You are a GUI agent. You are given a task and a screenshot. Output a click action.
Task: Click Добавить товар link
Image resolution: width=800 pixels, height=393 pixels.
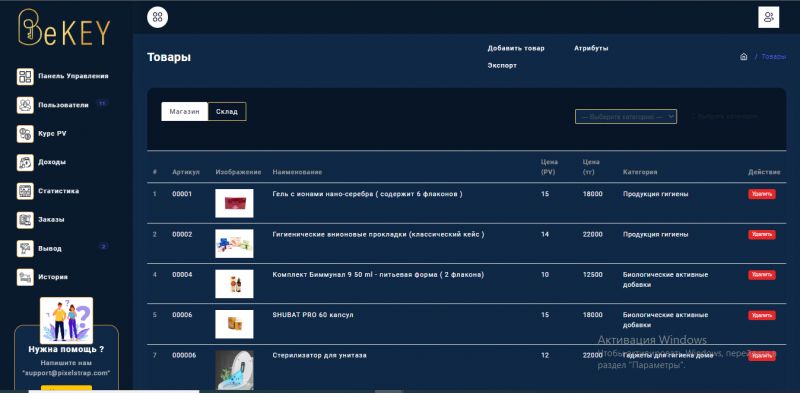point(516,48)
